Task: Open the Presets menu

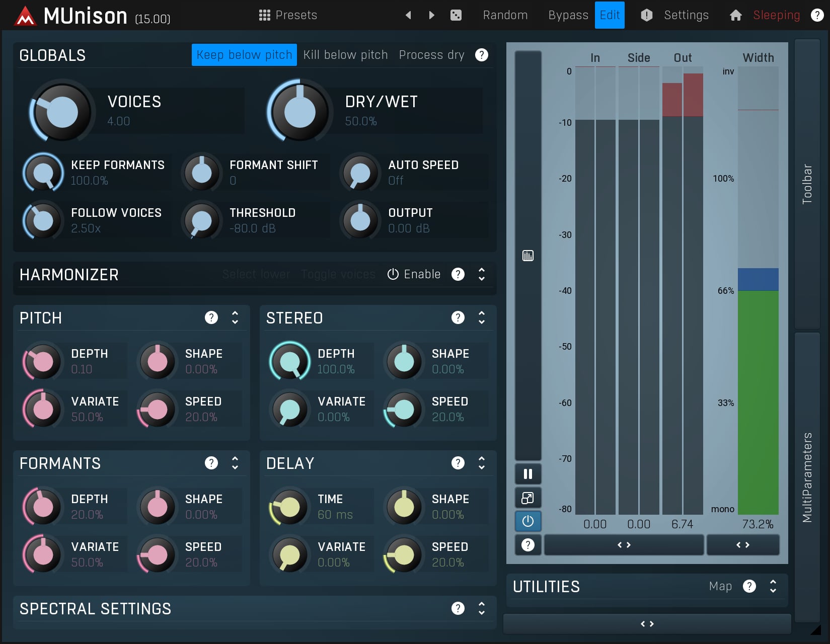Action: 288,15
